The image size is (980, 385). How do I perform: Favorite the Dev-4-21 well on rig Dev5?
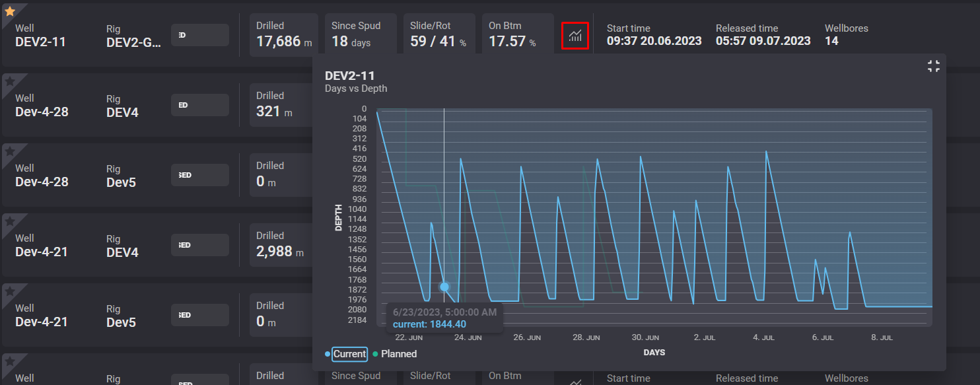tap(9, 291)
